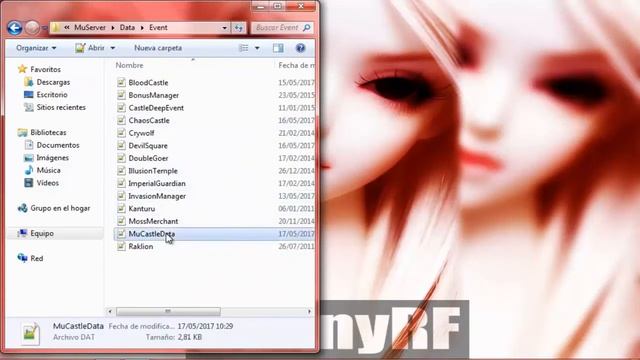Image resolution: width=640 pixels, height=360 pixels.
Task: Click the Abrir button
Action: [x=91, y=48]
